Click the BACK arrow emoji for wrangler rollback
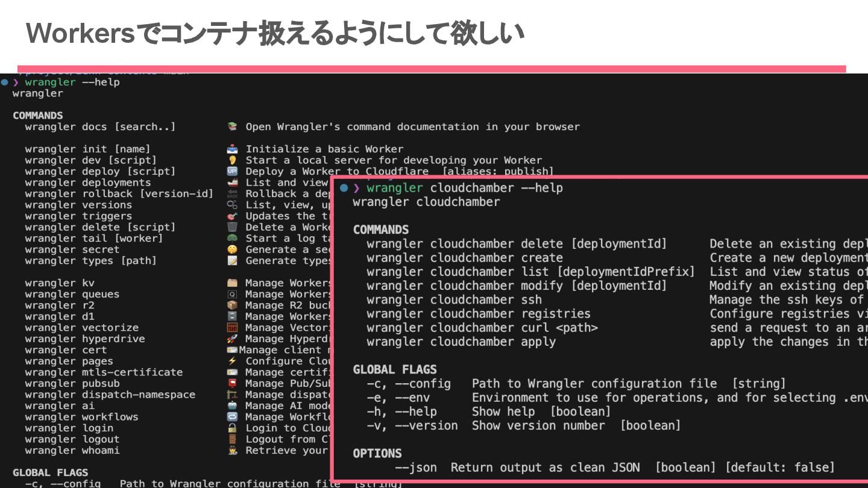868x488 pixels. coord(232,194)
